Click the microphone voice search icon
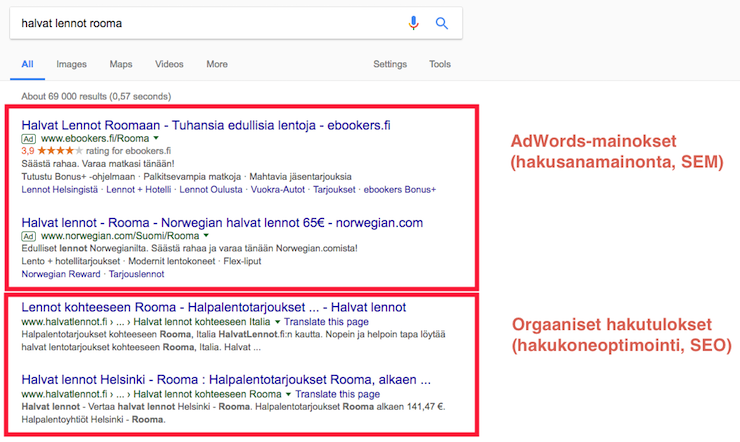Screen dimensions: 740x442 point(413,23)
